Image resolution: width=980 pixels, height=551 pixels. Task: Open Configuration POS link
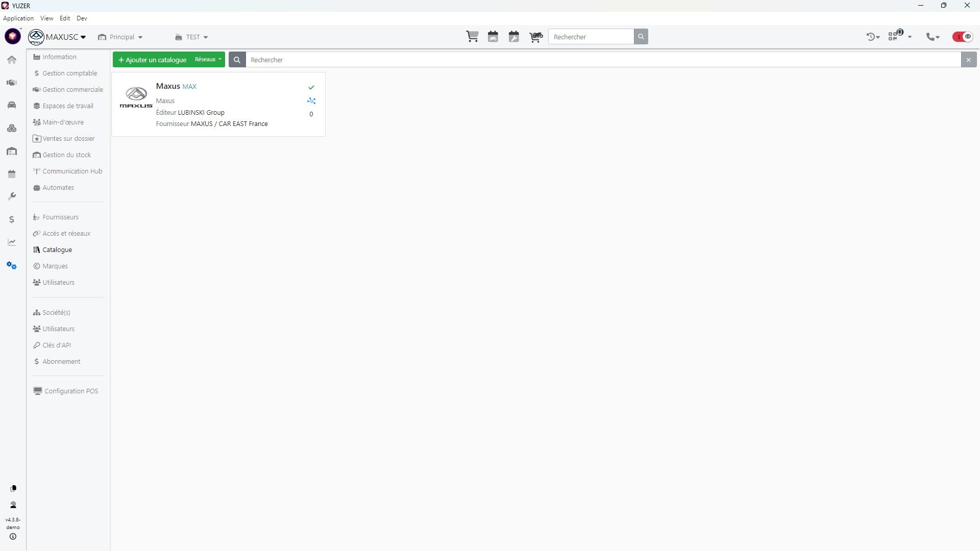(x=71, y=391)
